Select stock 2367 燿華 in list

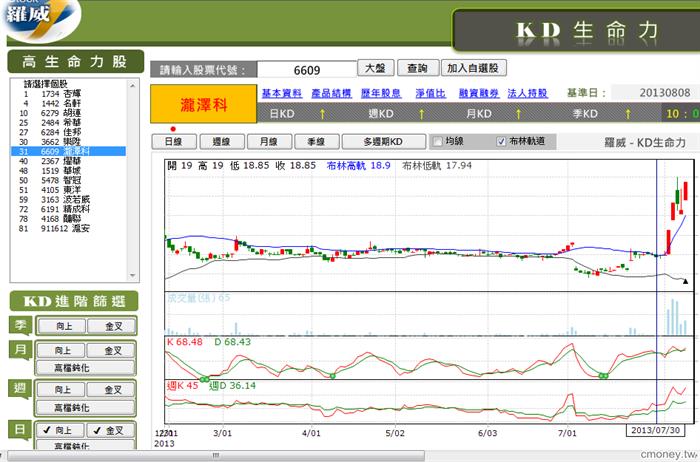coord(68,161)
